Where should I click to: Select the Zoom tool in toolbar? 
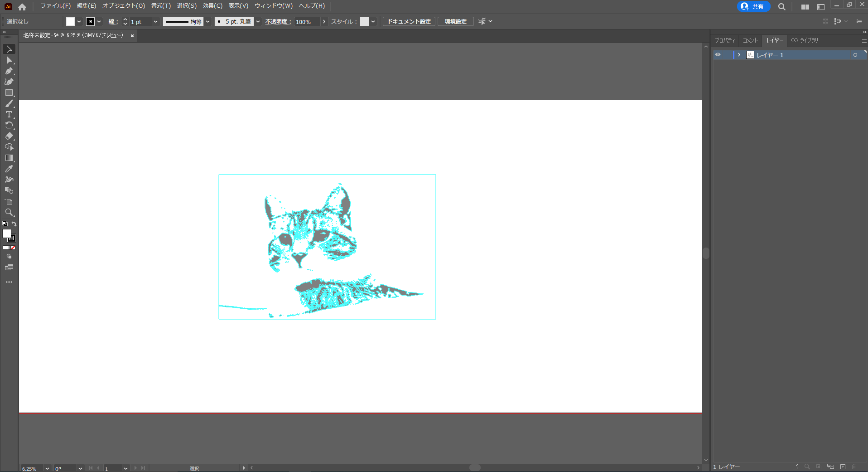(9, 212)
